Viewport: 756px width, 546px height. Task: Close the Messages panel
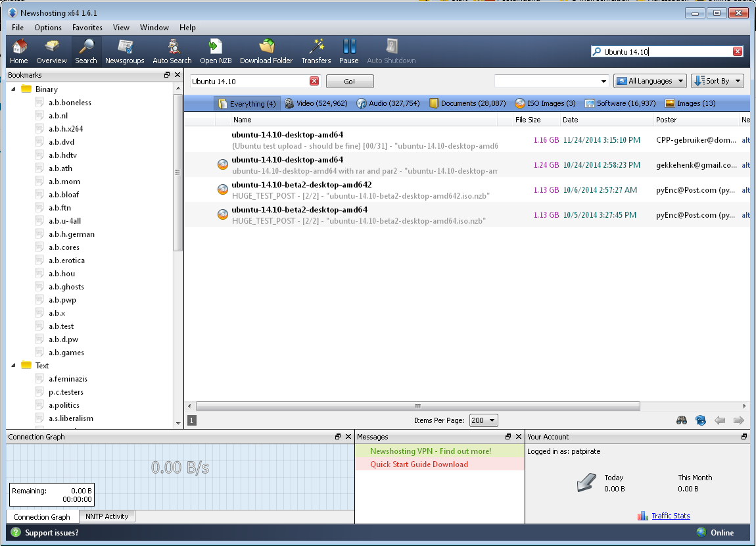click(x=519, y=437)
